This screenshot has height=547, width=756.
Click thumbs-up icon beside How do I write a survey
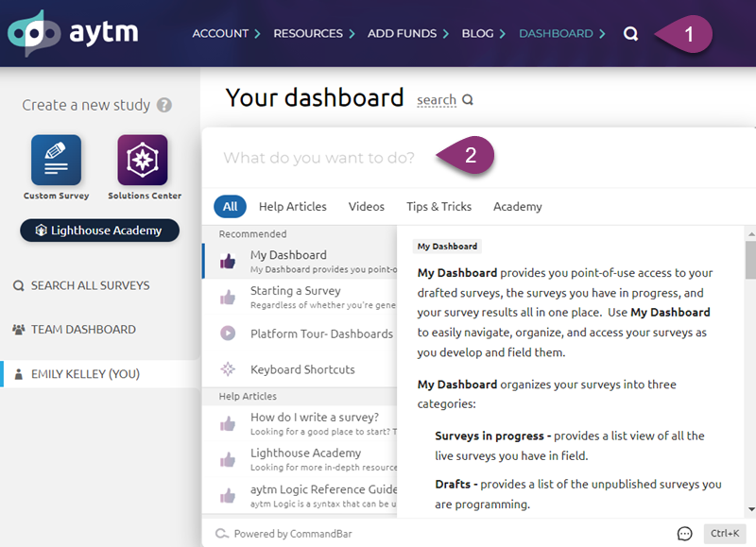click(x=228, y=423)
